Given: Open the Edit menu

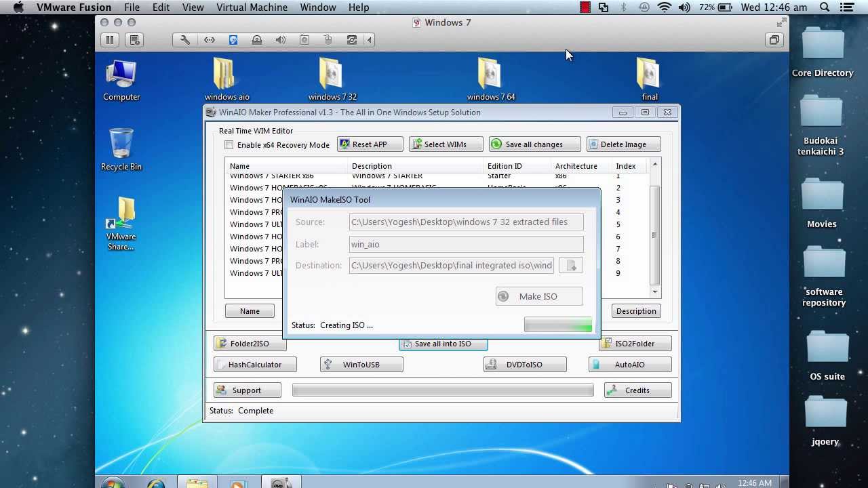Looking at the screenshot, I should click(x=161, y=7).
